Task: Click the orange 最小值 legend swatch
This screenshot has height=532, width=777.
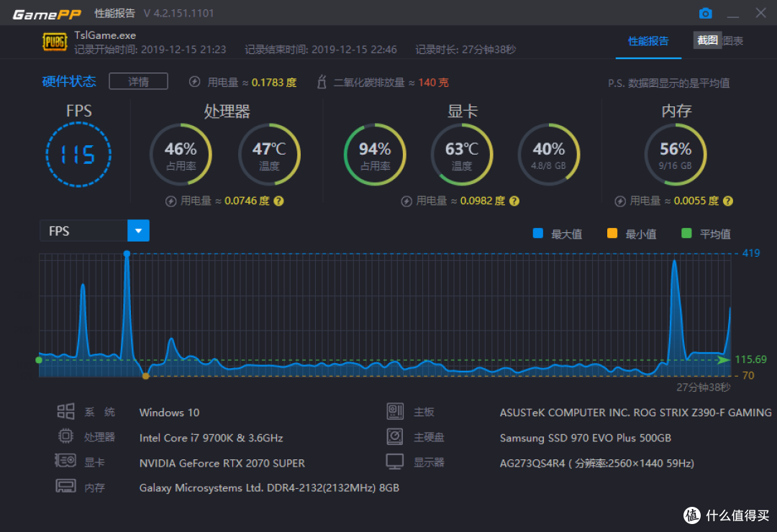Action: [x=612, y=234]
